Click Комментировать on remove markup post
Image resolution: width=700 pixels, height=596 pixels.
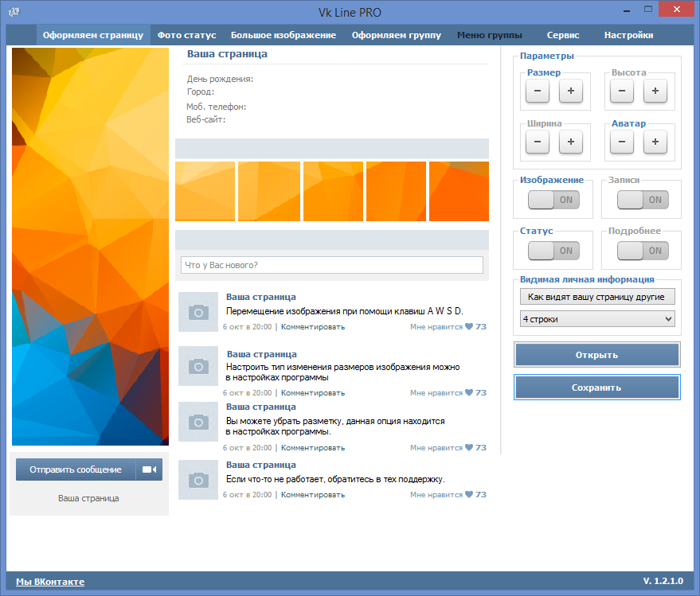313,448
